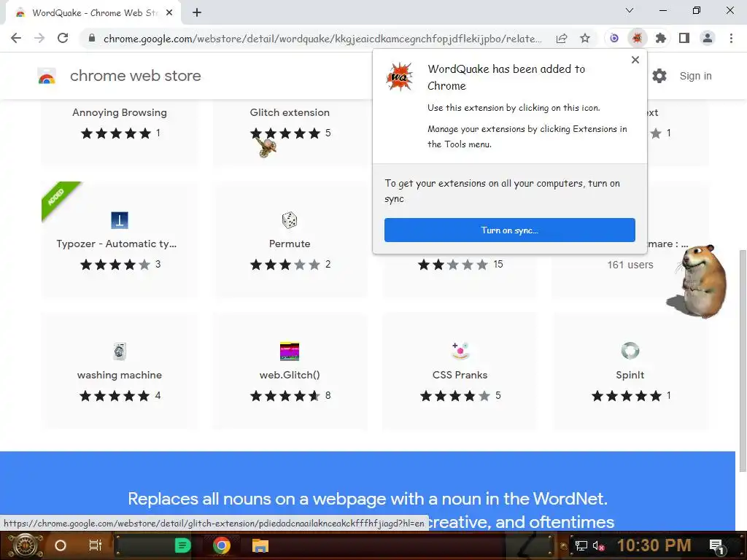Open Chrome from the taskbar

tap(222, 545)
